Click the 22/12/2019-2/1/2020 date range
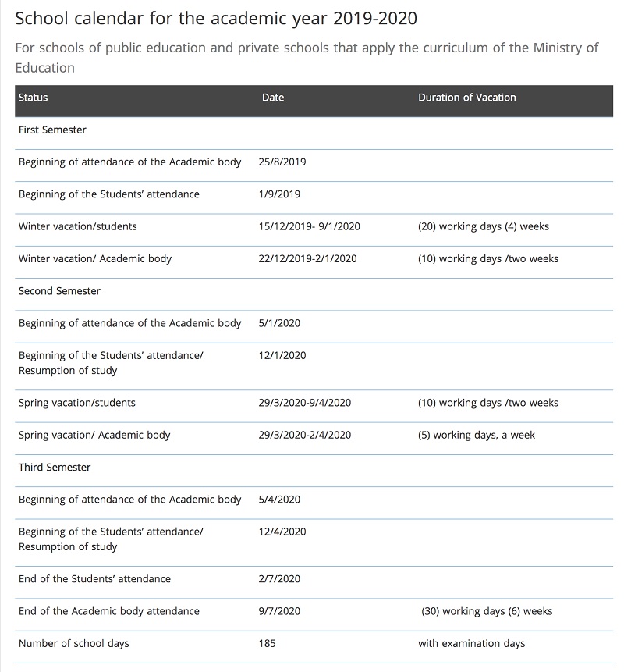The image size is (624, 672). 307,259
